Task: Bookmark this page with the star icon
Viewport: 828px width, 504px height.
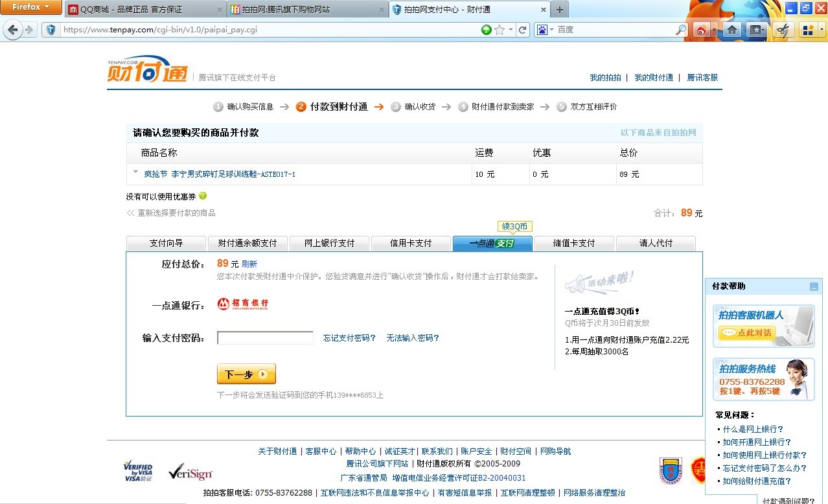Action: point(499,30)
